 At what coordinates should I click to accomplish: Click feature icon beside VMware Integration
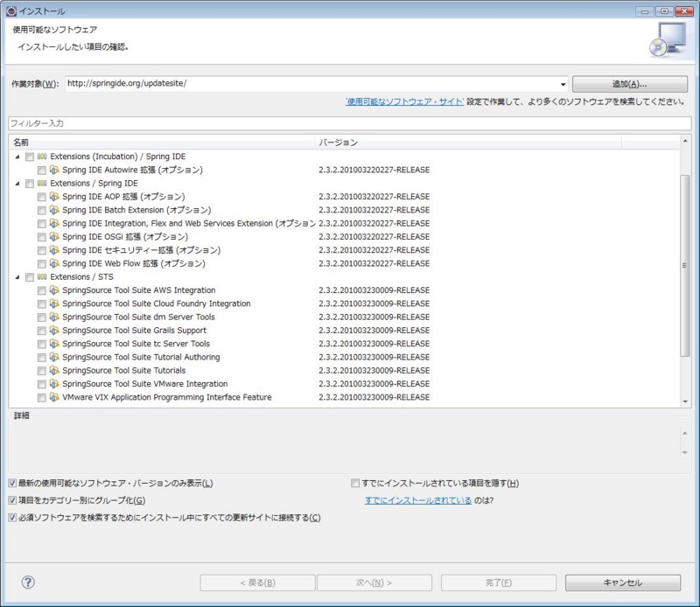click(54, 384)
